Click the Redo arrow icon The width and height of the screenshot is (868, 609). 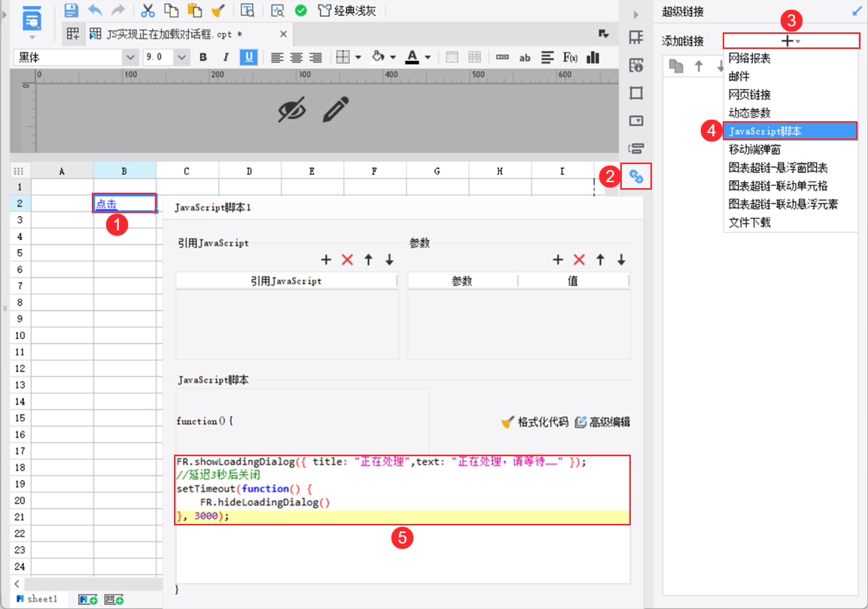pyautogui.click(x=118, y=10)
